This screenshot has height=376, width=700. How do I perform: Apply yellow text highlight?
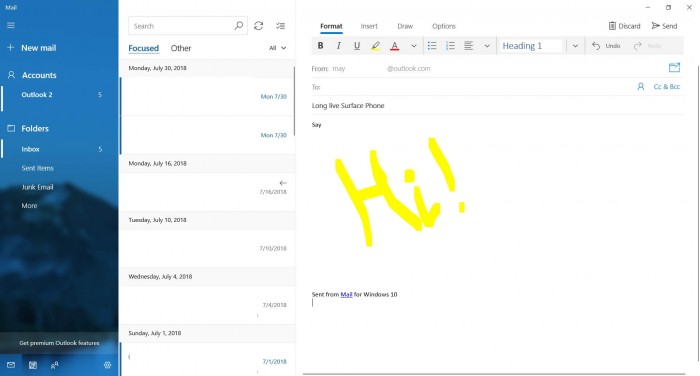point(375,46)
